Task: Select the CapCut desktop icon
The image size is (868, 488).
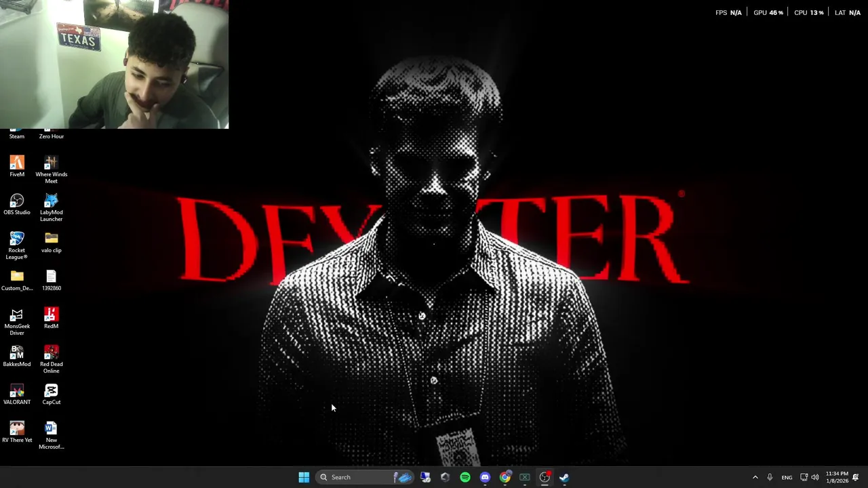Action: [51, 394]
